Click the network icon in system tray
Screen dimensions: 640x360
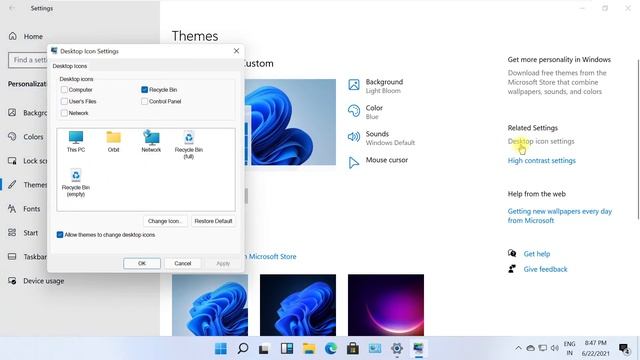pos(542,348)
